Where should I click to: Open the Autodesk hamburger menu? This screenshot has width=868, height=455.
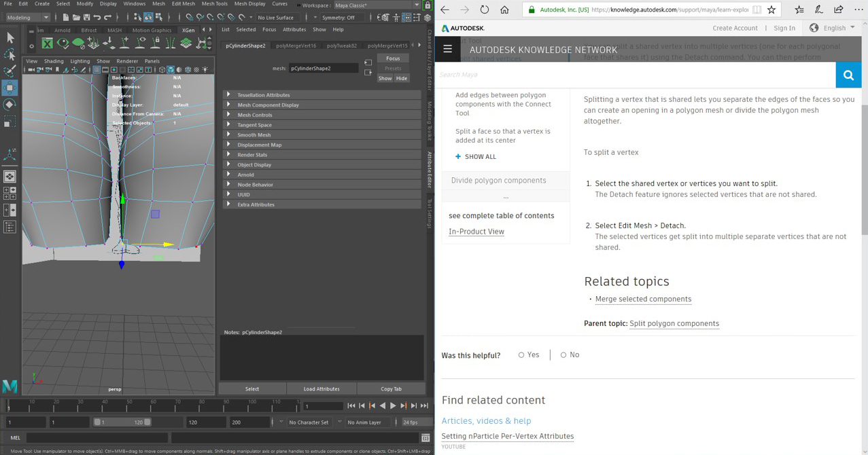447,50
